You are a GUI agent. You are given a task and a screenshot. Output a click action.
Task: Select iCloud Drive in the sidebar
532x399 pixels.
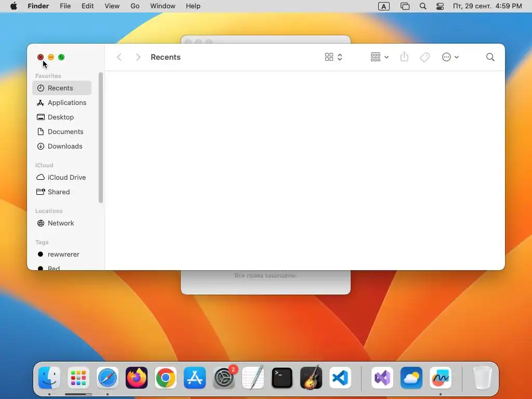pos(62,178)
